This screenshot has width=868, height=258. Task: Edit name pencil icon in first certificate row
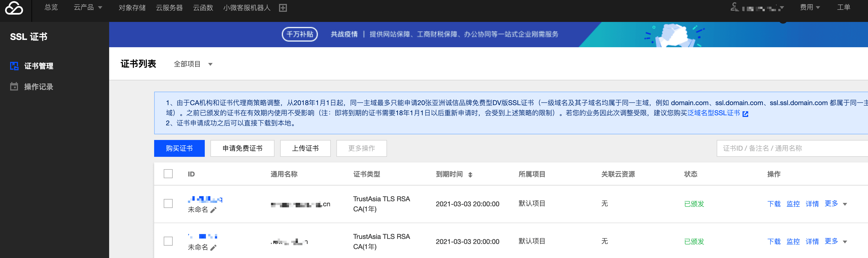213,210
